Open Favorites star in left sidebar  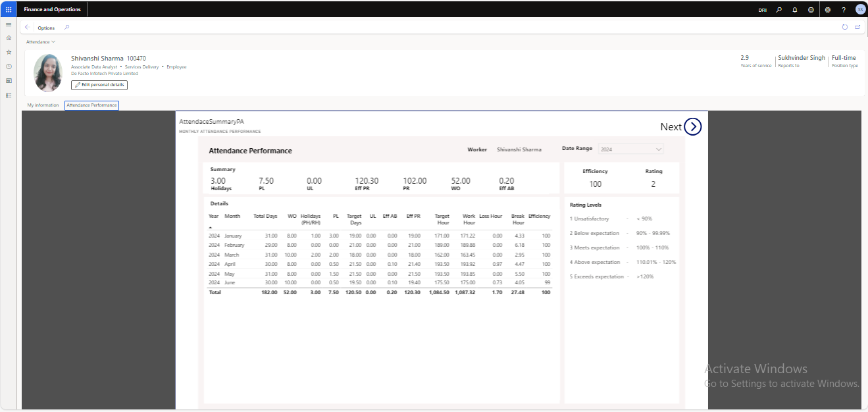(9, 52)
